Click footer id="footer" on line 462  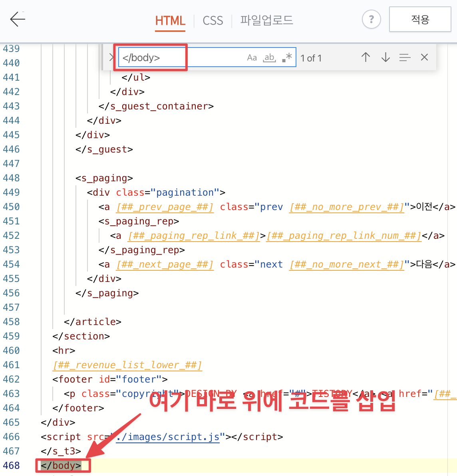click(x=110, y=379)
